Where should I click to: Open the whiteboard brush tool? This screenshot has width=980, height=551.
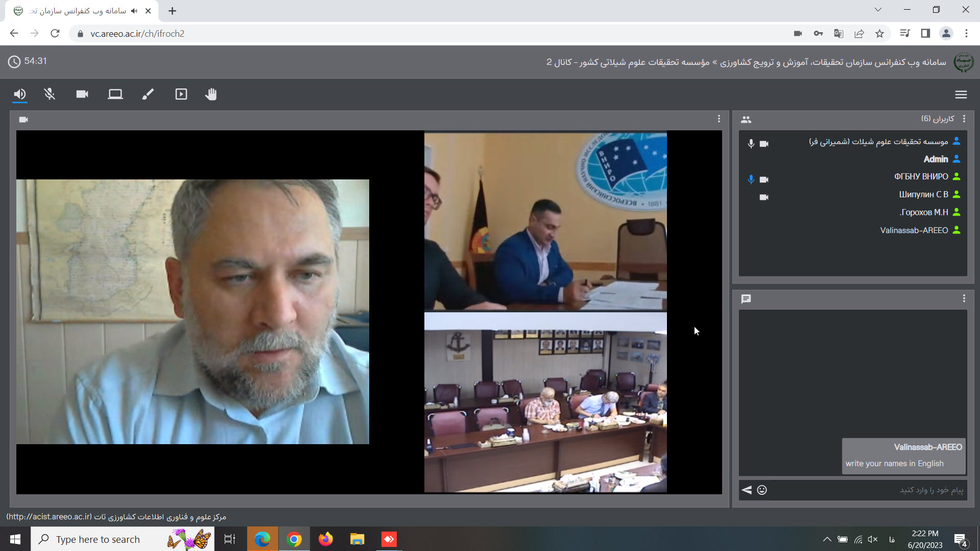pyautogui.click(x=148, y=94)
